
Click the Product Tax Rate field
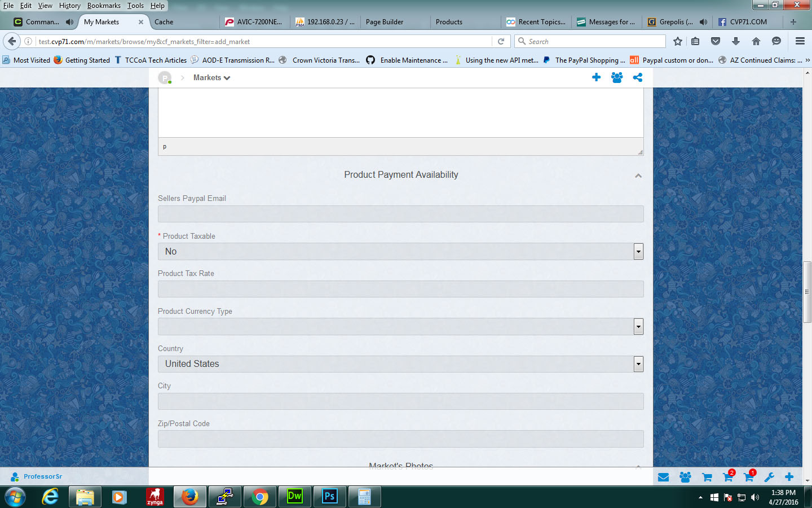coord(400,289)
